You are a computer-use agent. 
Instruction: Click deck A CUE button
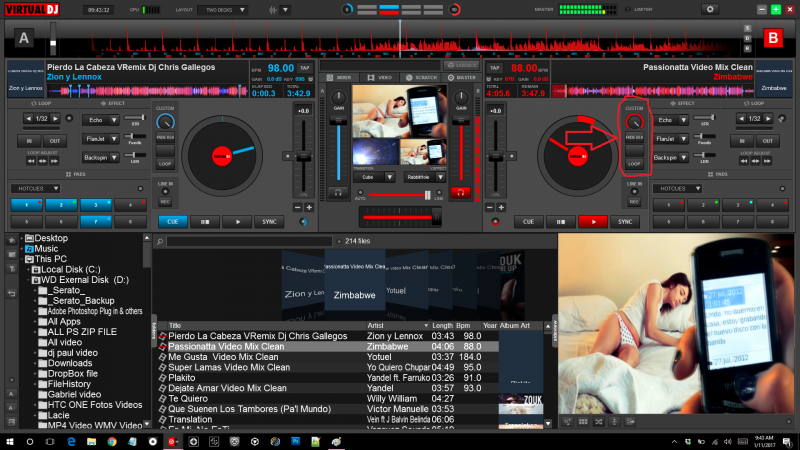click(x=172, y=222)
